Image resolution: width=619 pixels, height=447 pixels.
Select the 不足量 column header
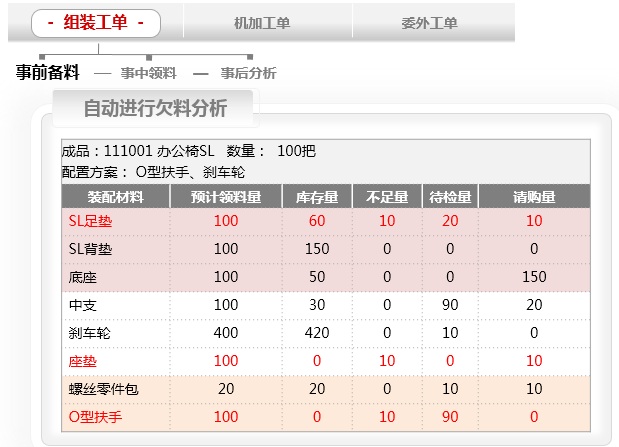click(x=387, y=197)
